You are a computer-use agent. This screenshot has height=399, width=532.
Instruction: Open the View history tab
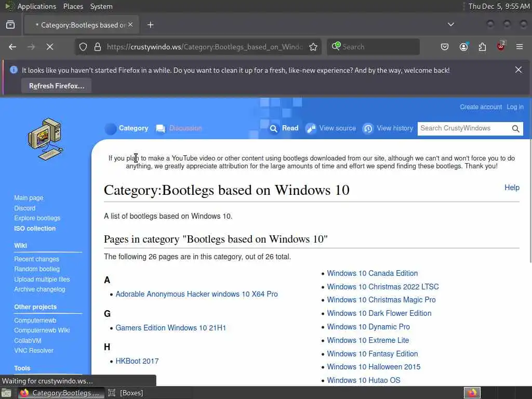395,128
